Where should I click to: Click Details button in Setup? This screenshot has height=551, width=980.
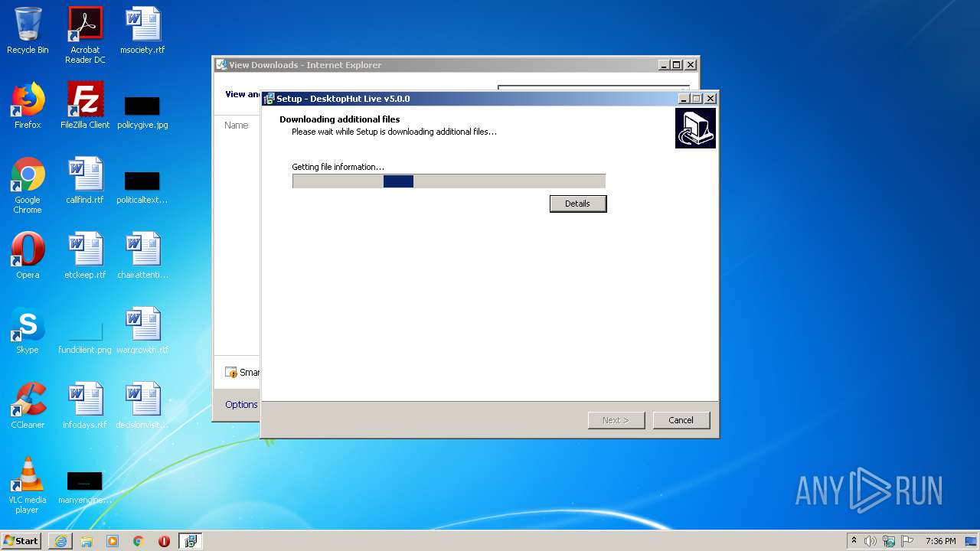coord(578,204)
